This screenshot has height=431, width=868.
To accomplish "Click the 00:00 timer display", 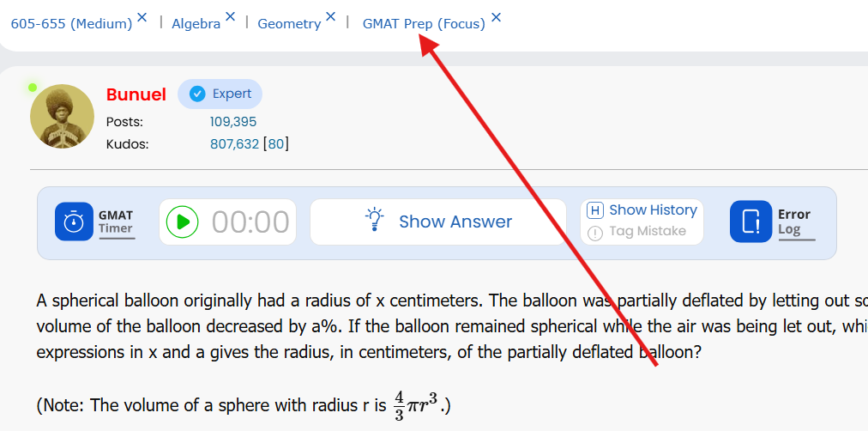I will click(250, 222).
